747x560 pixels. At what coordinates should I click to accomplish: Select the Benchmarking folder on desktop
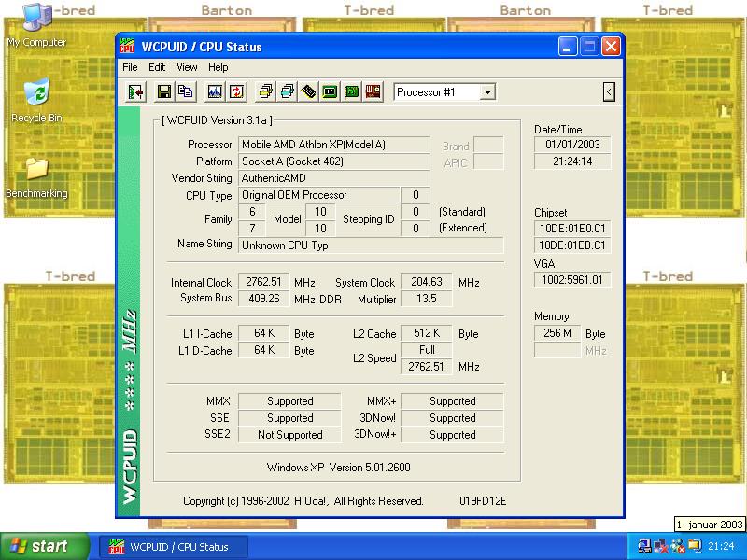36,177
